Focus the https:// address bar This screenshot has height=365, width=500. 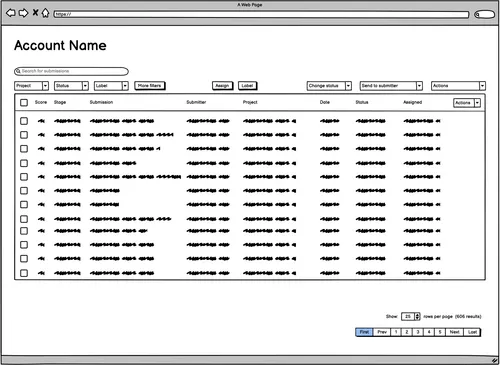[x=261, y=14]
